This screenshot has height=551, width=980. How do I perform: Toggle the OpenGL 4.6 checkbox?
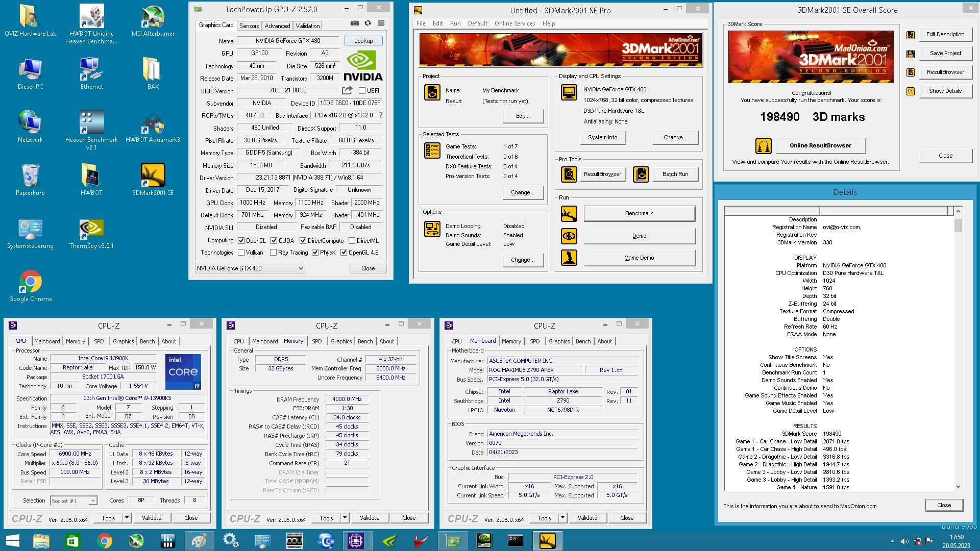click(x=344, y=253)
